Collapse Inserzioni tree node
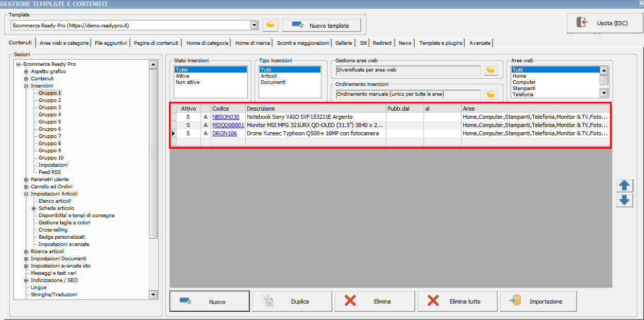644x320 pixels. pos(26,86)
